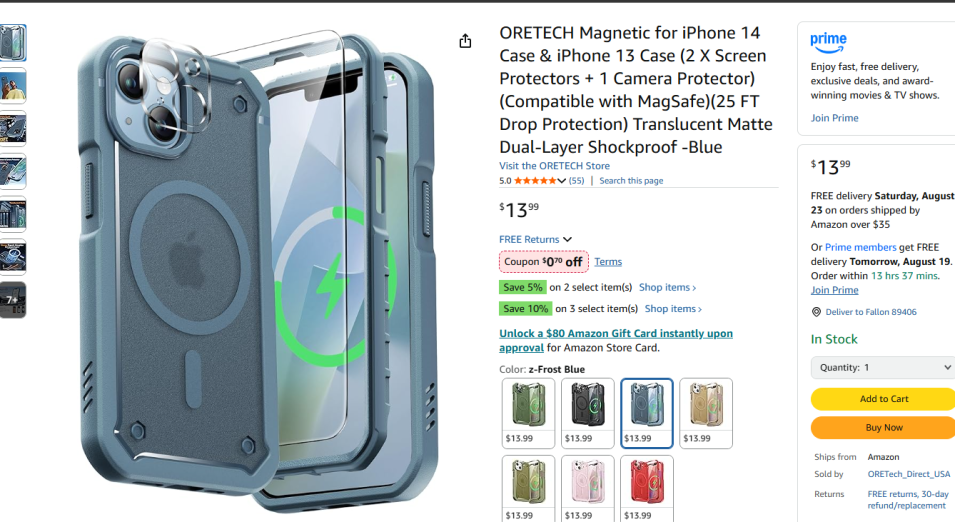Click the prime logo
The height and width of the screenshot is (522, 955).
click(x=828, y=42)
